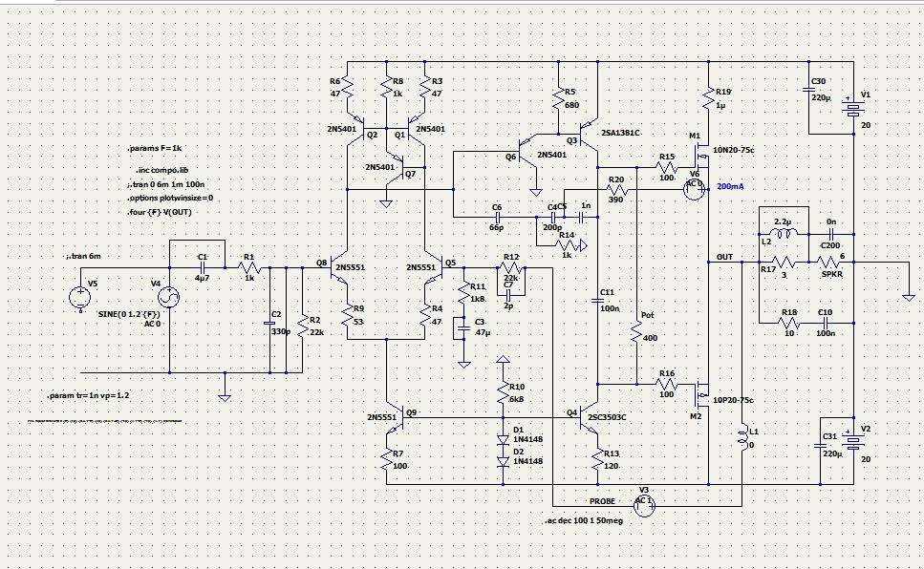The image size is (924, 569).
Task: Click inductor L1
Action: [741, 438]
